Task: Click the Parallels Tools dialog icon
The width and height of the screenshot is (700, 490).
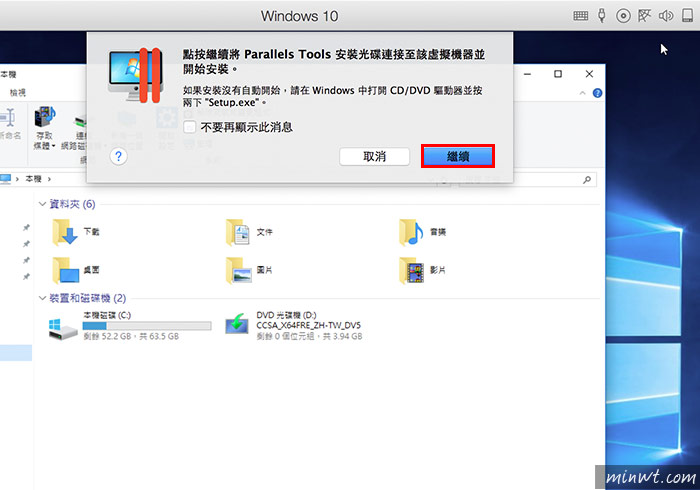Action: pos(136,75)
